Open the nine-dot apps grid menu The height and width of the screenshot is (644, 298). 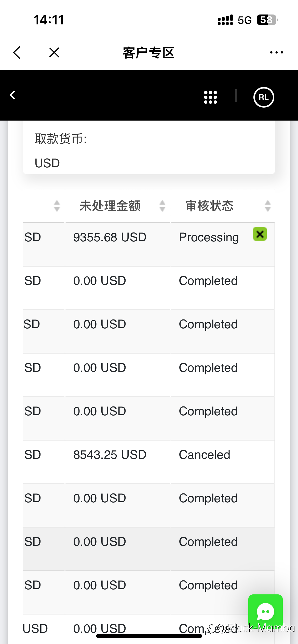point(211,97)
